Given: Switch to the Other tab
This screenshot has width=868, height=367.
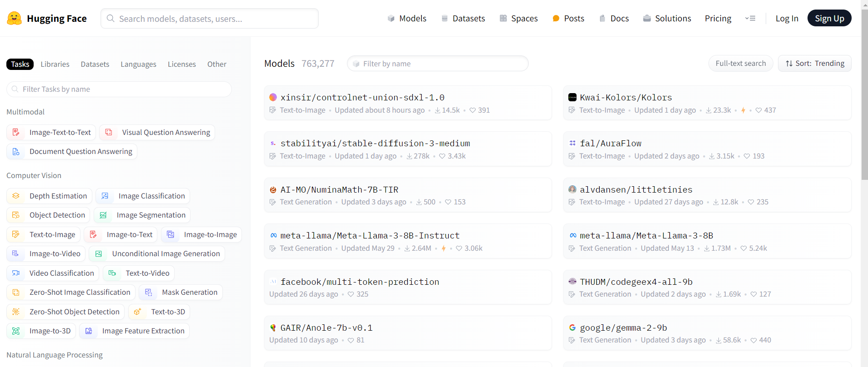Looking at the screenshot, I should 217,64.
